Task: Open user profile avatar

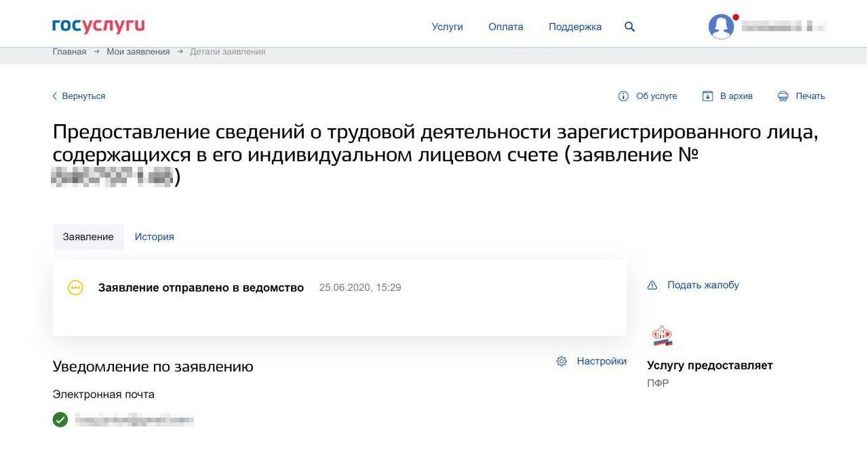Action: (x=722, y=26)
